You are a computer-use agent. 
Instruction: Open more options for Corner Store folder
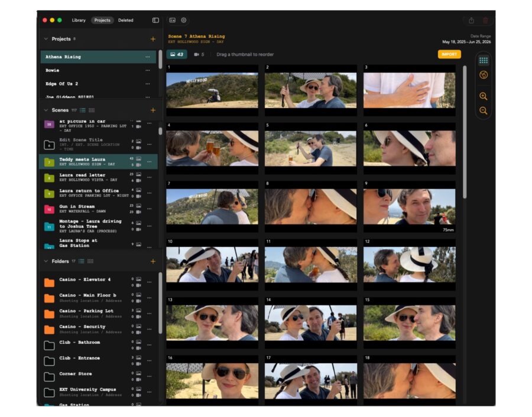coord(150,376)
